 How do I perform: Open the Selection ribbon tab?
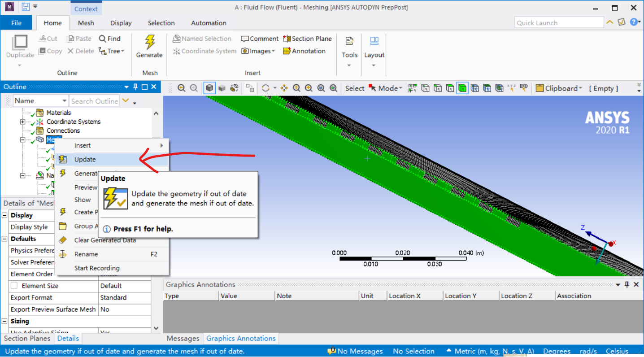pos(161,23)
